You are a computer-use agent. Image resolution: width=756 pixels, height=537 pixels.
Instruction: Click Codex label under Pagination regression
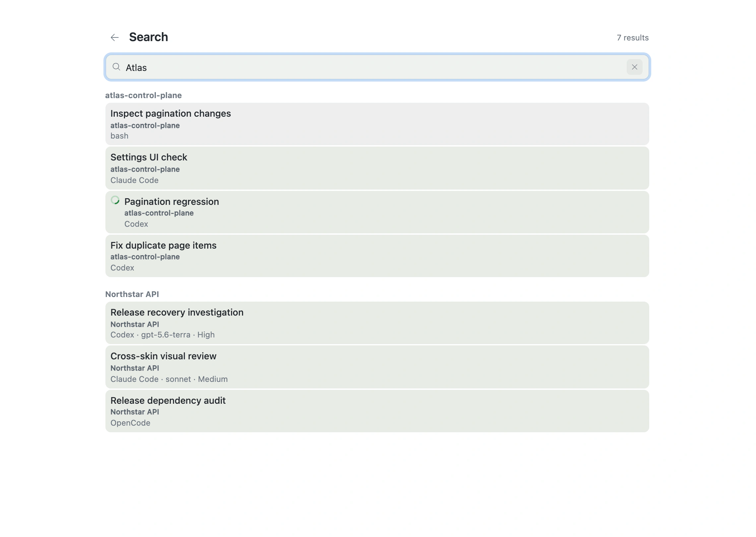tap(136, 224)
